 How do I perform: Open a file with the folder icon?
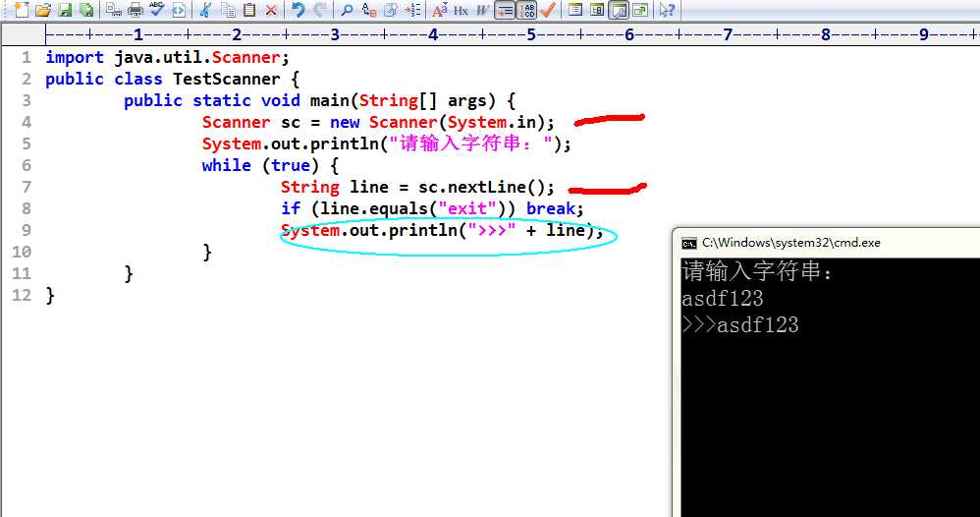tap(42, 10)
